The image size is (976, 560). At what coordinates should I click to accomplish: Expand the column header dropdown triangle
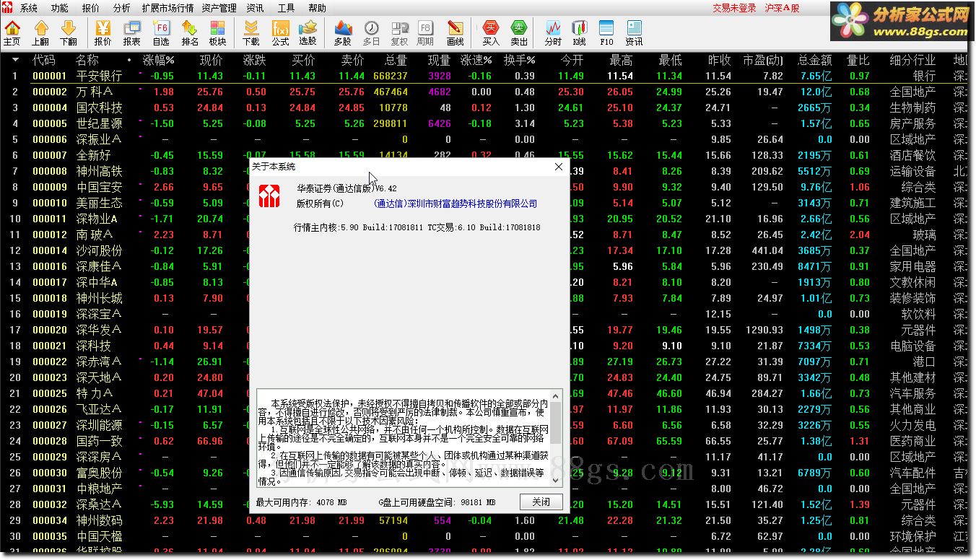[x=15, y=60]
